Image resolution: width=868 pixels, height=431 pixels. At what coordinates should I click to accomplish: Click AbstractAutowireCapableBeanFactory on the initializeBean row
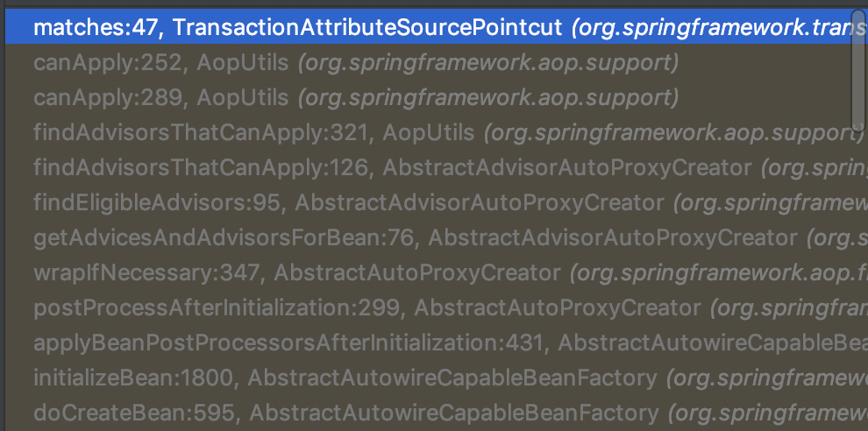pyautogui.click(x=452, y=378)
